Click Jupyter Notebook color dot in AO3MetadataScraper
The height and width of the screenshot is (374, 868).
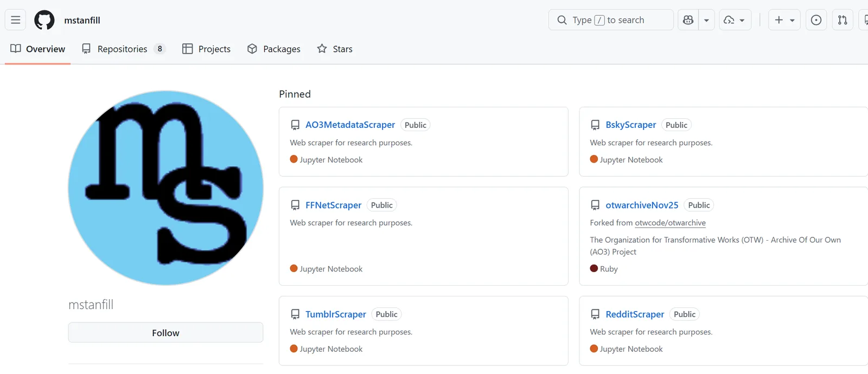point(294,159)
